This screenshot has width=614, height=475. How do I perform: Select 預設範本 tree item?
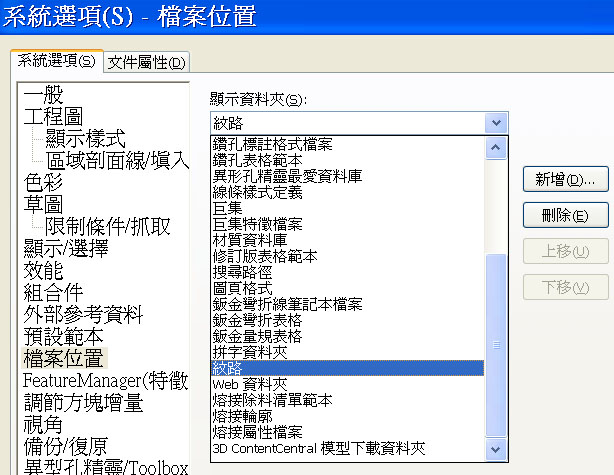tap(63, 336)
